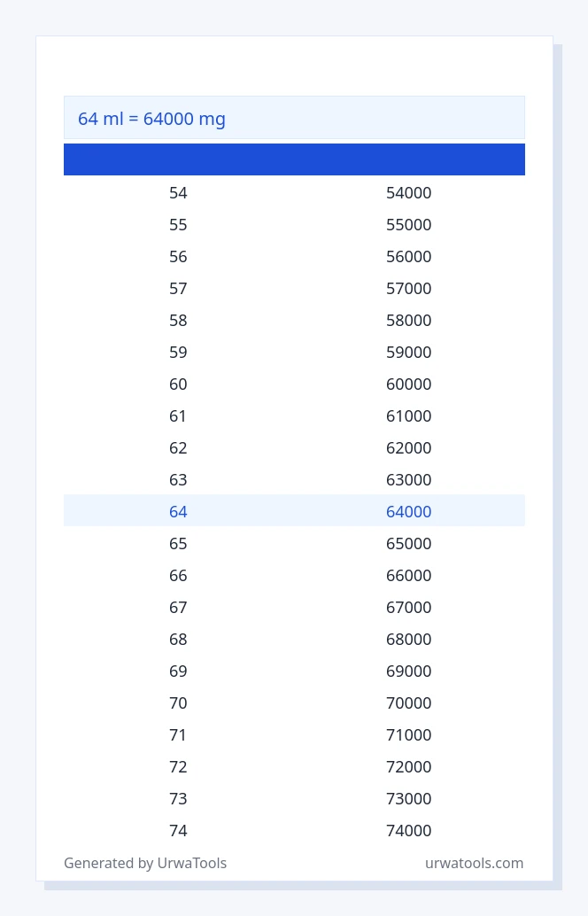The width and height of the screenshot is (588, 916).
Task: Select the 66 row number
Action: click(x=178, y=576)
